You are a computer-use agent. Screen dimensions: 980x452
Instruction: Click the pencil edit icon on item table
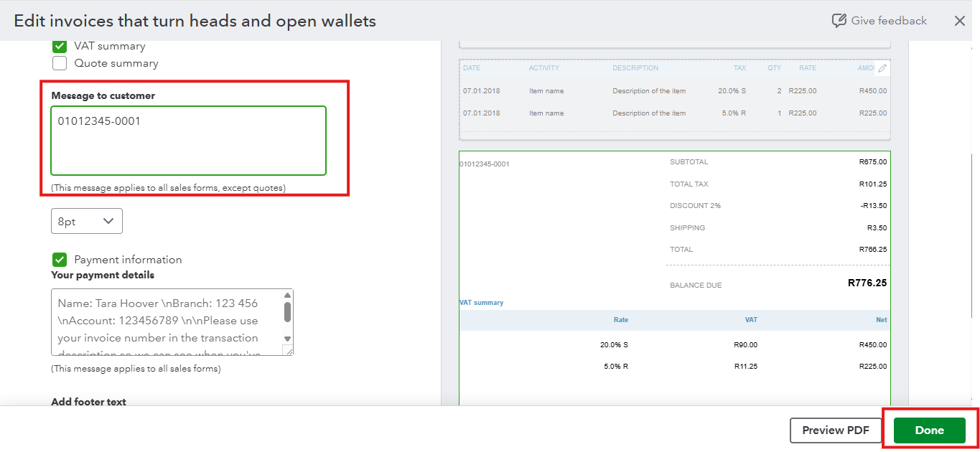882,68
